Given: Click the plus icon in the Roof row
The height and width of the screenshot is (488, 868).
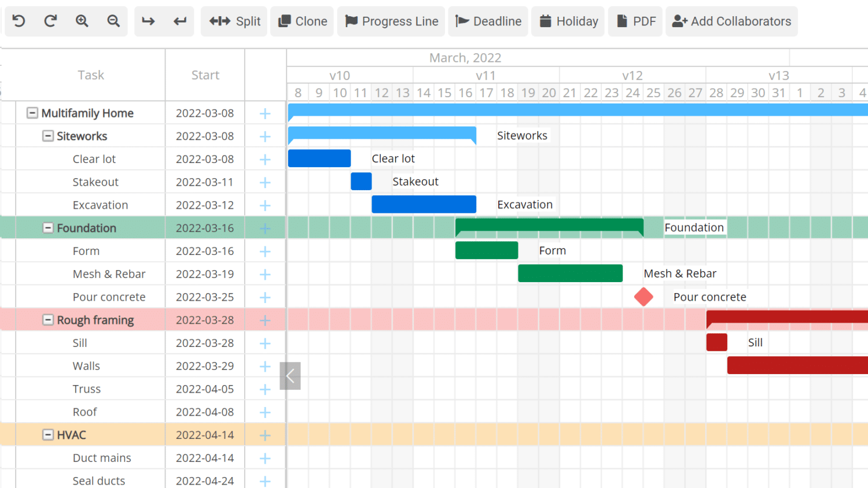Looking at the screenshot, I should click(x=265, y=412).
